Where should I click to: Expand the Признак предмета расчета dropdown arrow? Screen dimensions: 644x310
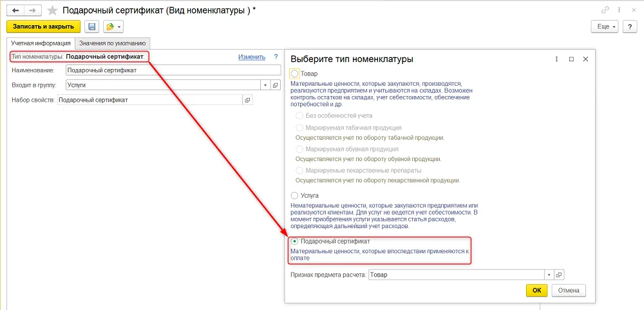549,275
